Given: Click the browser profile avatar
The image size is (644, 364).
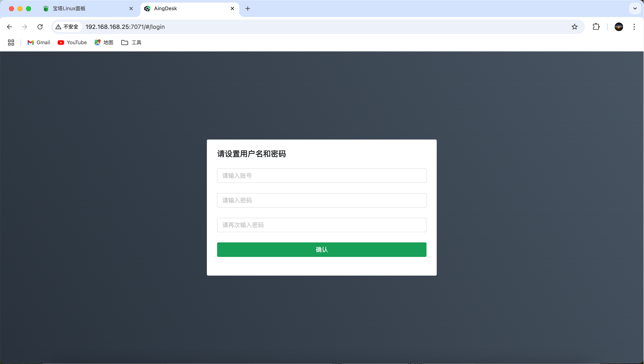Looking at the screenshot, I should click(619, 27).
